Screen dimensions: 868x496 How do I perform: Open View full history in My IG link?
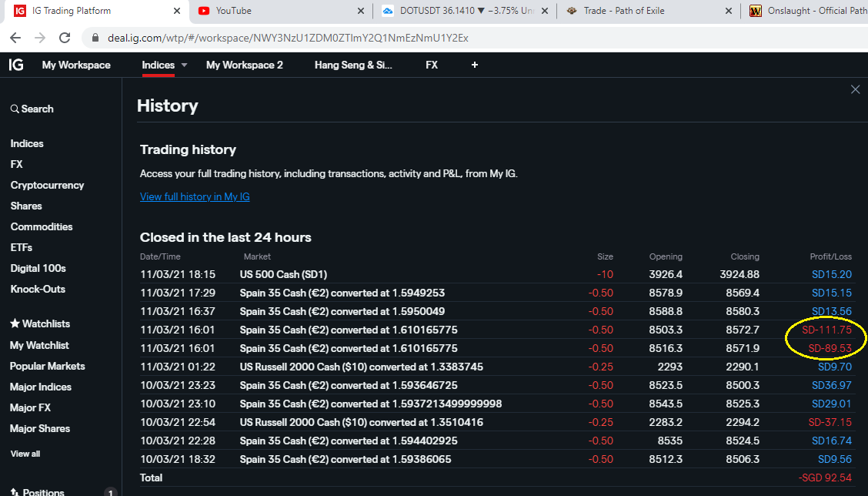(195, 197)
